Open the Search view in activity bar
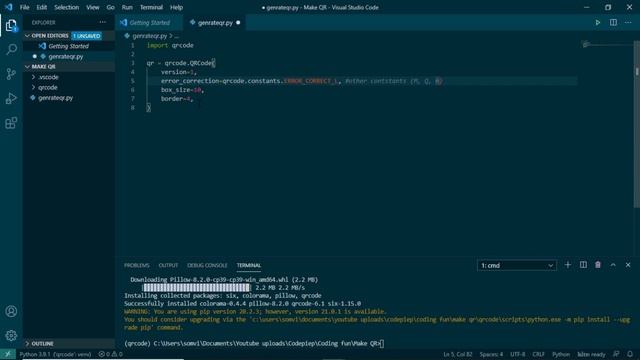 click(11, 49)
